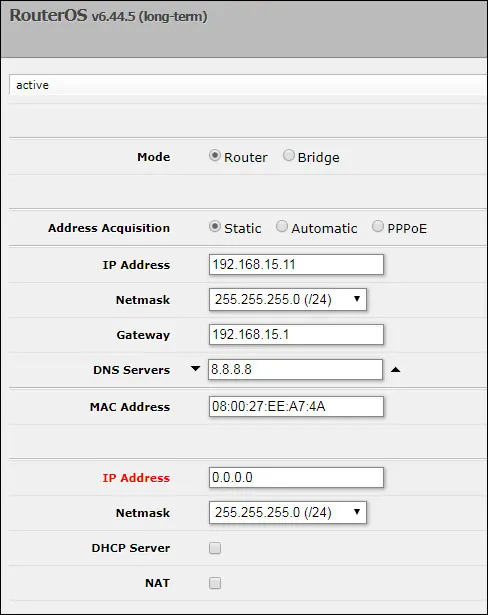Click the RouterOS v6.44.5 title

click(x=108, y=16)
